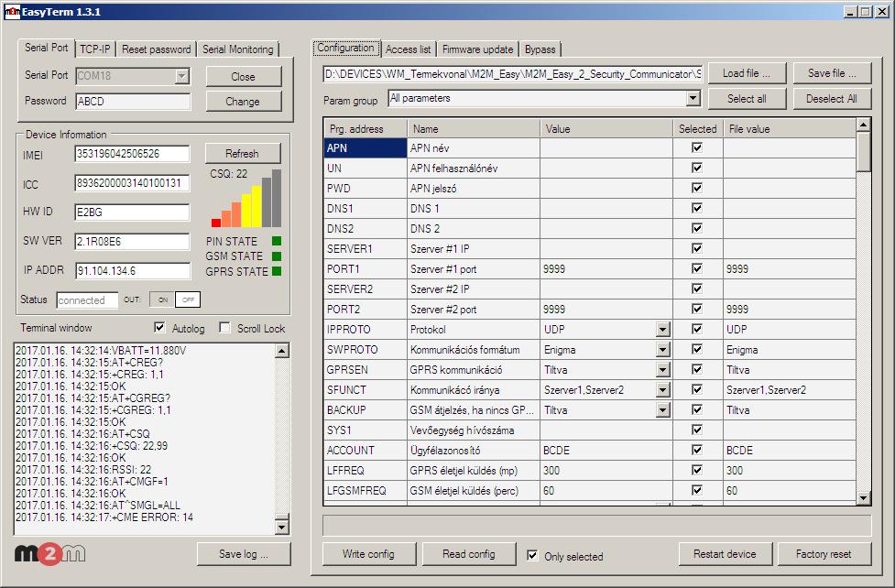895x588 pixels.
Task: Click the Deselect All button
Action: (x=832, y=99)
